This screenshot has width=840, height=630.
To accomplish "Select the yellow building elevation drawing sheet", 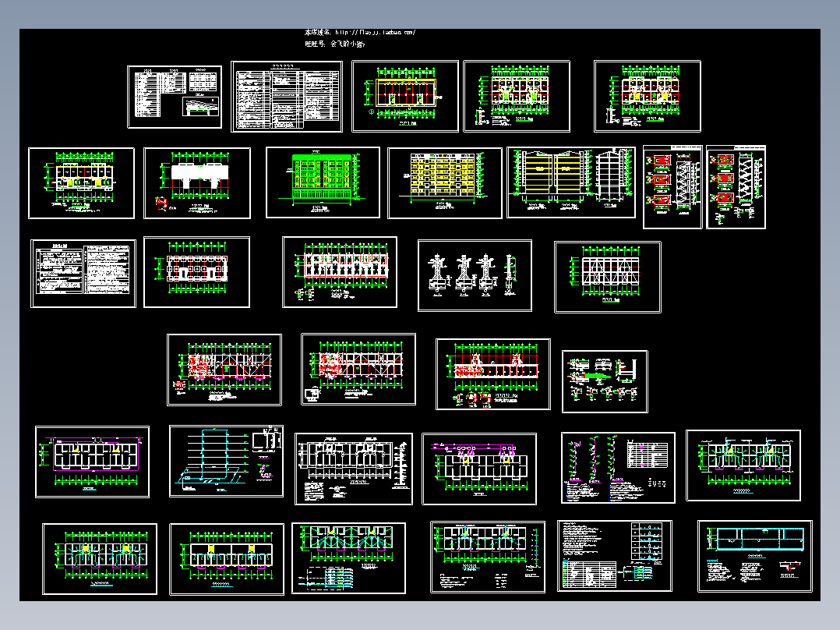I will (445, 183).
